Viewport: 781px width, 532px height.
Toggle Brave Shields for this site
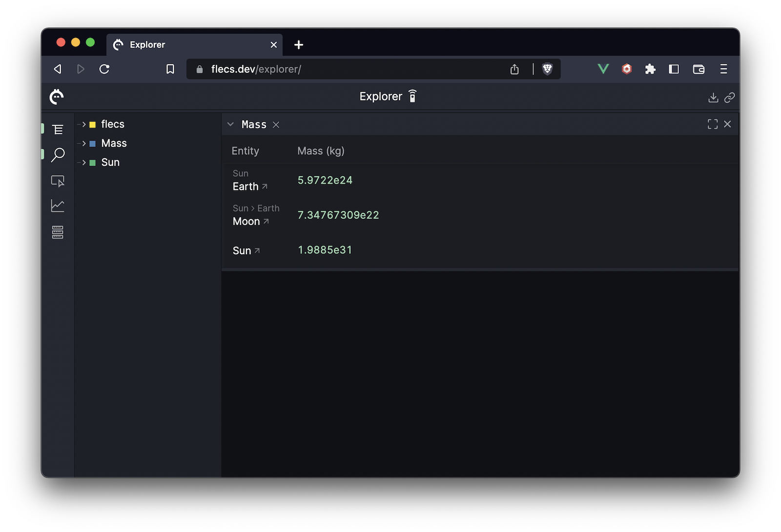coord(547,69)
